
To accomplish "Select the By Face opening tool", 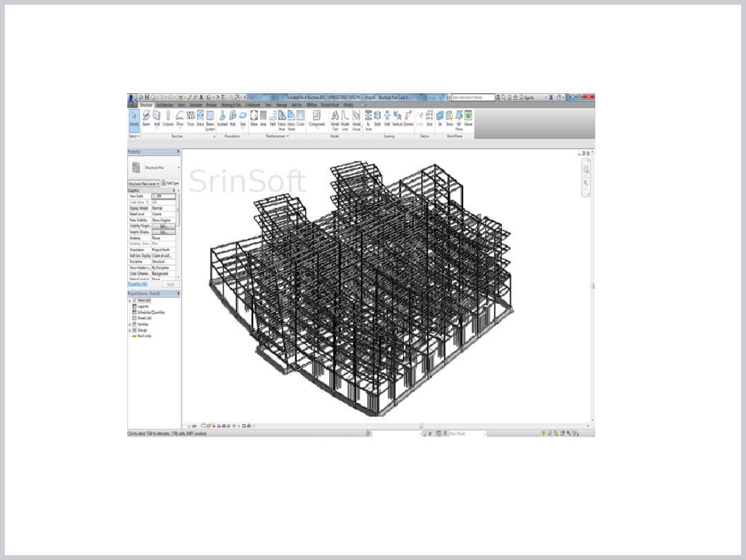I will pyautogui.click(x=369, y=120).
